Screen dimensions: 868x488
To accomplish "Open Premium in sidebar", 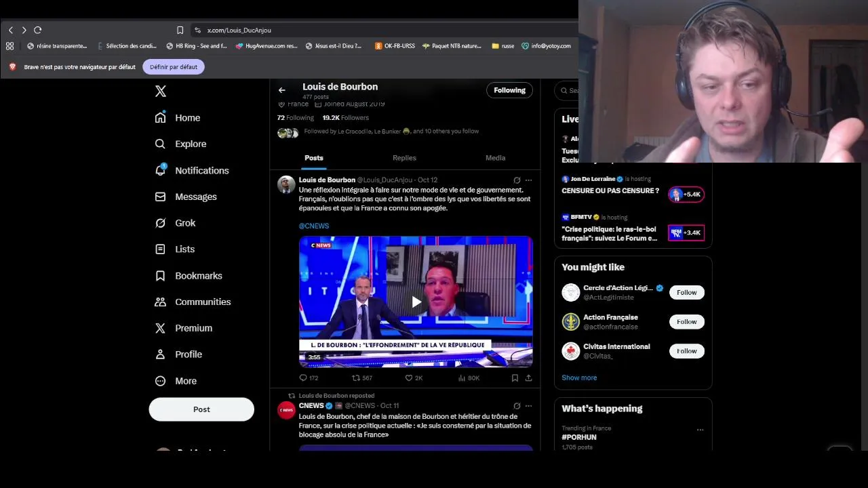I will pyautogui.click(x=183, y=328).
